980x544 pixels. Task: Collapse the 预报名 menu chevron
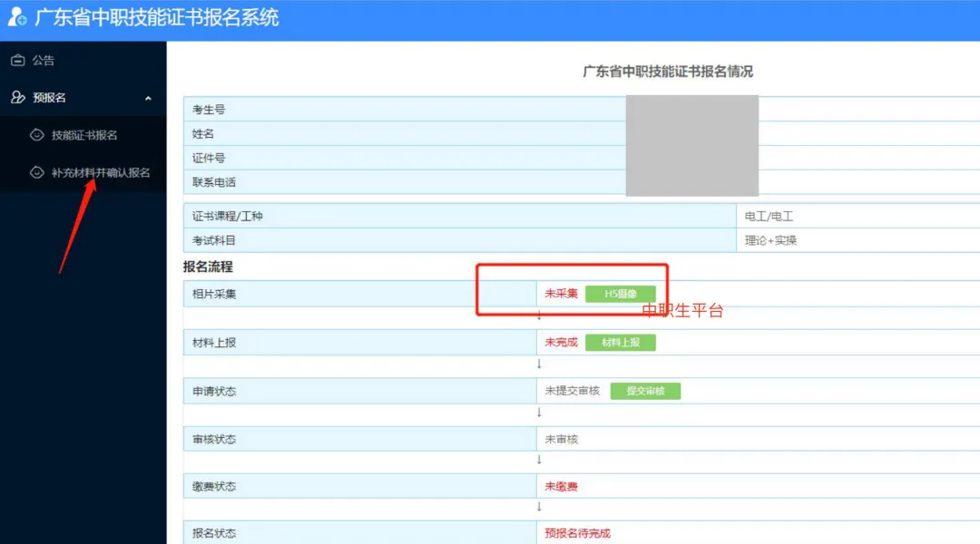pos(148,98)
